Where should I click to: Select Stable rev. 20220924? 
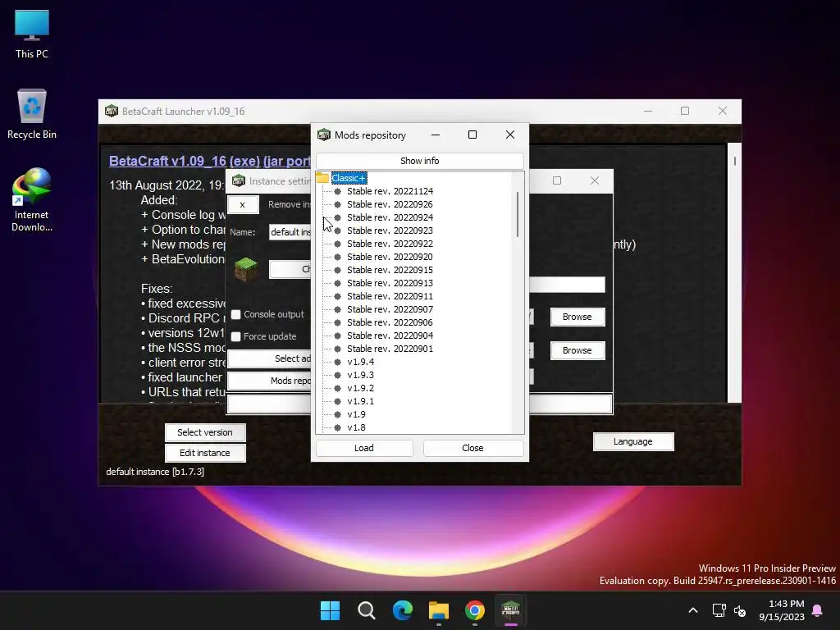point(390,217)
